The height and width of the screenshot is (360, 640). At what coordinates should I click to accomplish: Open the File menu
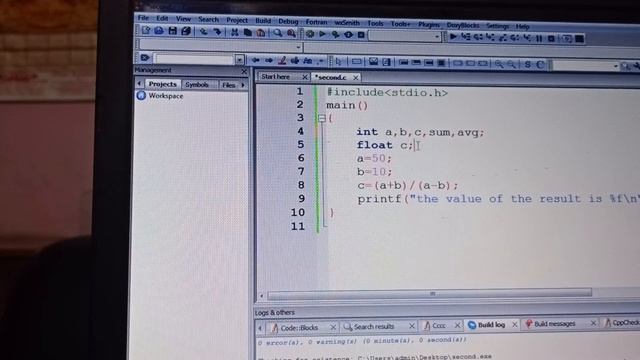143,18
